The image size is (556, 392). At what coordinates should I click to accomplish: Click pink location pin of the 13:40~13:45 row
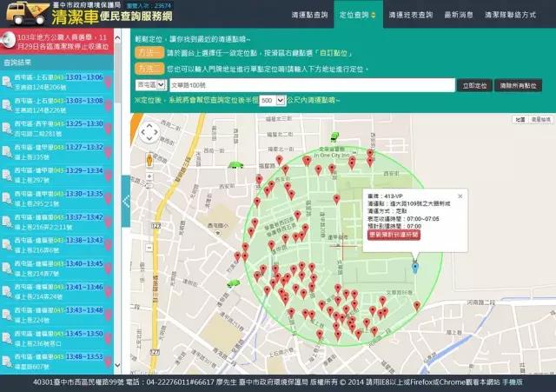point(108,269)
